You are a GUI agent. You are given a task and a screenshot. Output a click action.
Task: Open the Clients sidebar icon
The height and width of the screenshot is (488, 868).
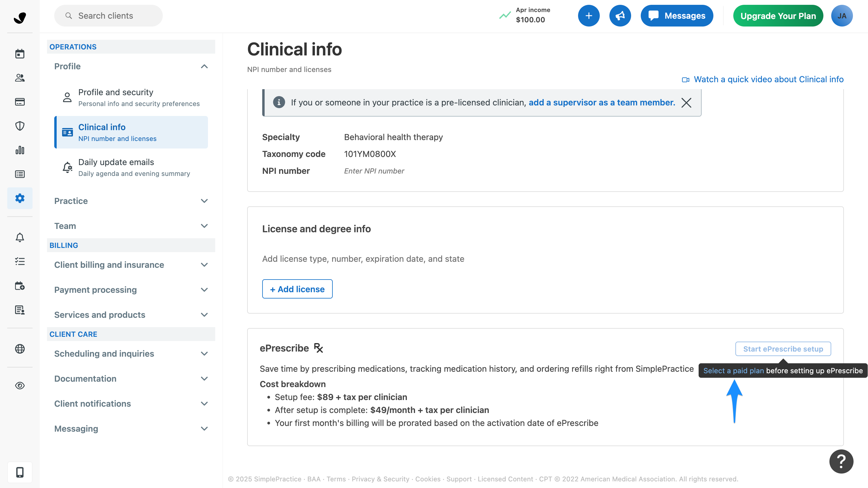coord(20,78)
